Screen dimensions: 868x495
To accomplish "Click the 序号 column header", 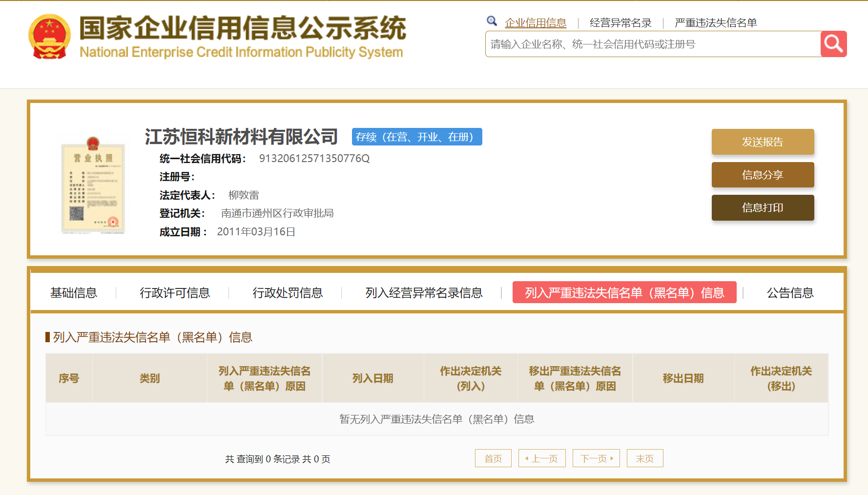I will (69, 378).
